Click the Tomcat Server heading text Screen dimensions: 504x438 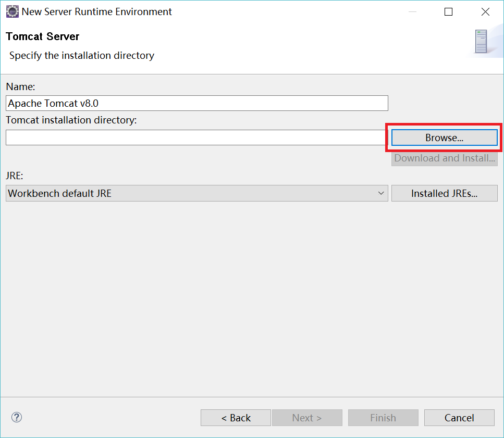pyautogui.click(x=42, y=36)
